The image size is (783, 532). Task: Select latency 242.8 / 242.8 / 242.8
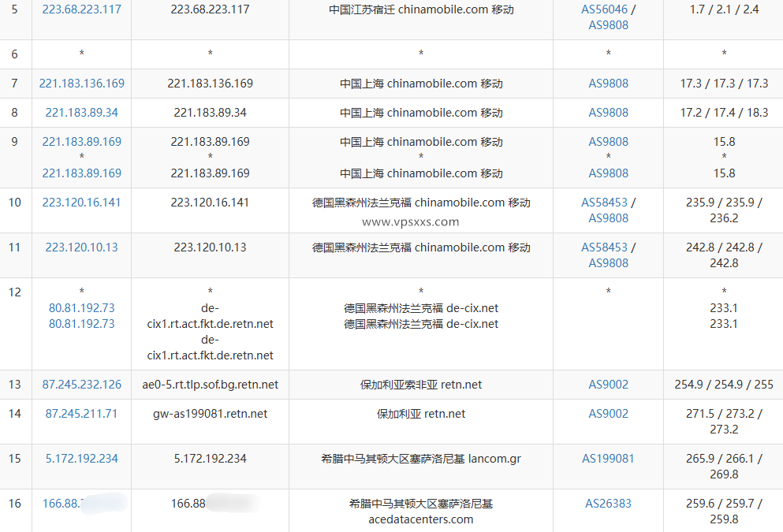tap(724, 255)
